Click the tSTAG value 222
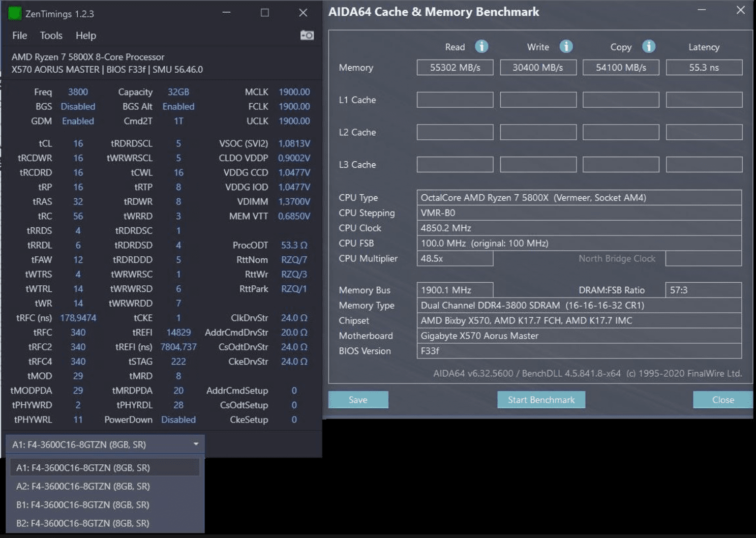The height and width of the screenshot is (538, 756). pos(178,362)
